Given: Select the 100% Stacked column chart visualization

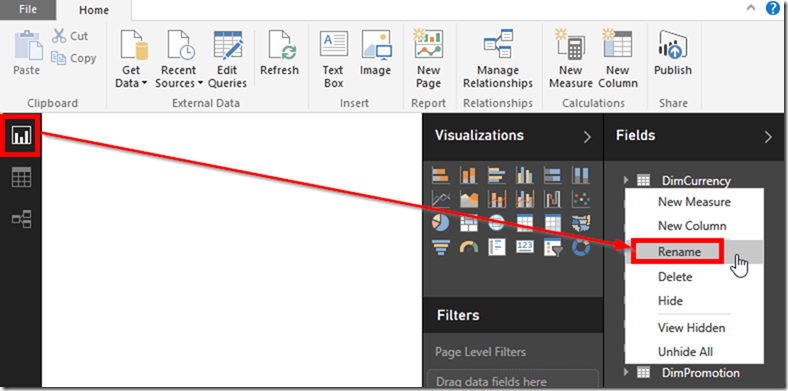Looking at the screenshot, I should [581, 175].
